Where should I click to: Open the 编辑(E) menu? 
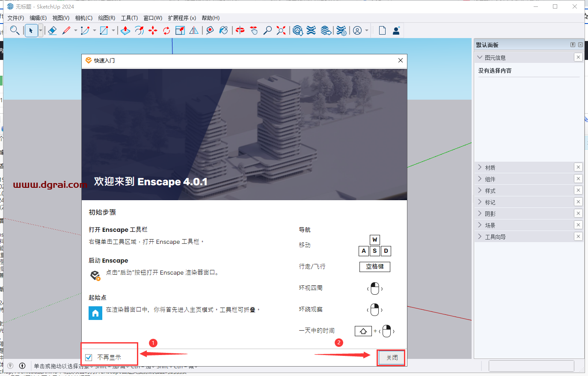(x=38, y=18)
